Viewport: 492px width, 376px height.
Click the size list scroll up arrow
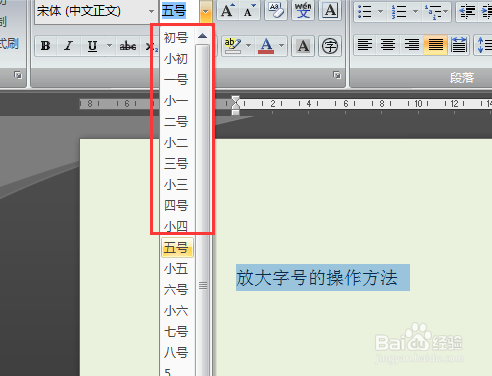tap(203, 36)
